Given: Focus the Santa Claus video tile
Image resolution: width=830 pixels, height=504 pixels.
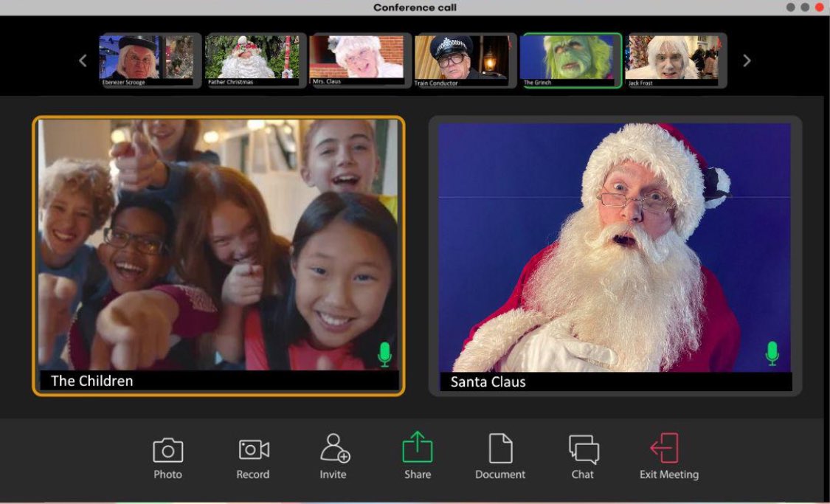Looking at the screenshot, I should tap(615, 256).
